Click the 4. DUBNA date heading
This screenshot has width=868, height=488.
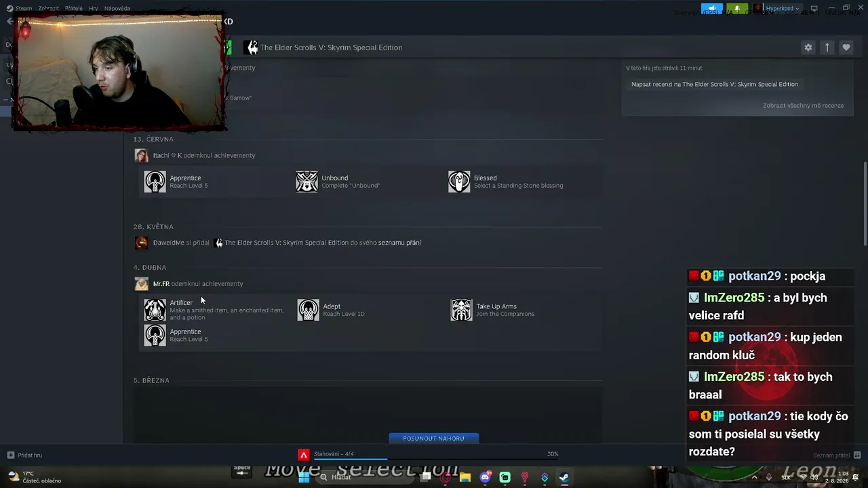pos(150,268)
